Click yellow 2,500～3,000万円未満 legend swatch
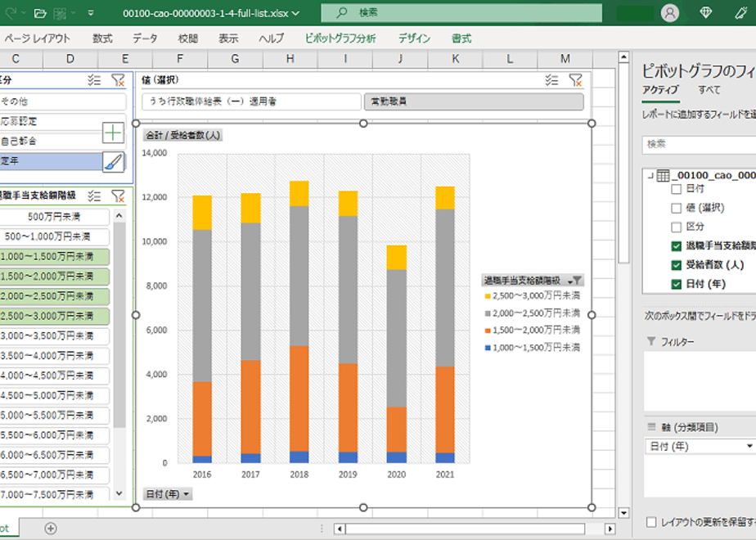 pyautogui.click(x=488, y=296)
